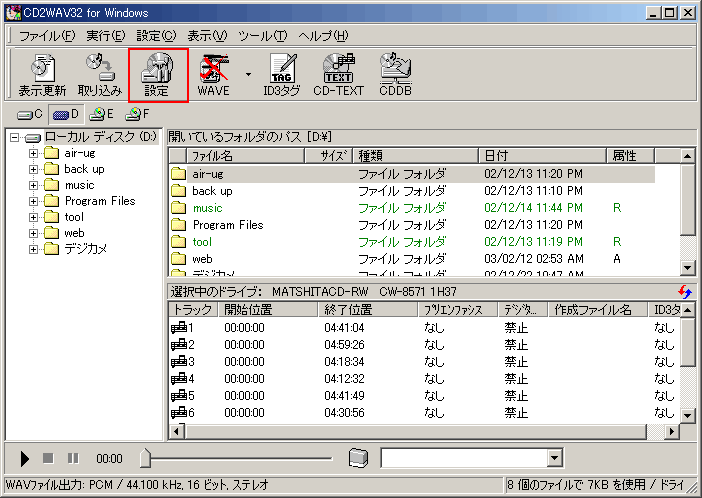Select the WAVE output format icon
The height and width of the screenshot is (498, 702).
point(213,74)
